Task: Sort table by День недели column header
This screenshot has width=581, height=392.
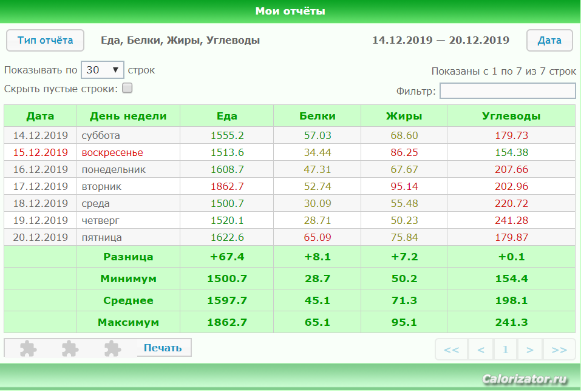Action: [x=128, y=116]
